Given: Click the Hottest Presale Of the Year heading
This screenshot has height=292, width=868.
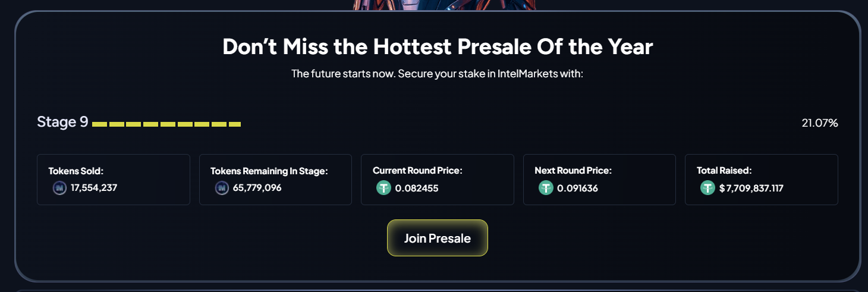Looking at the screenshot, I should (x=438, y=46).
